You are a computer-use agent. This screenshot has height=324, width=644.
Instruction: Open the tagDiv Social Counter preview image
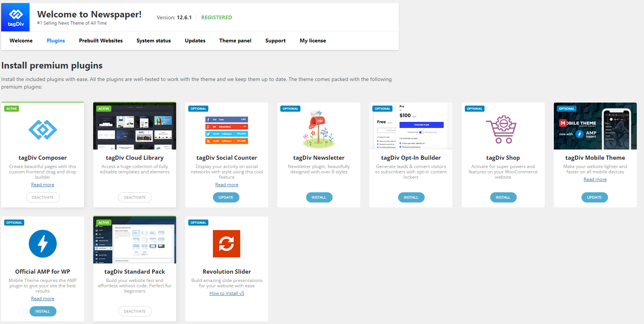[227, 131]
